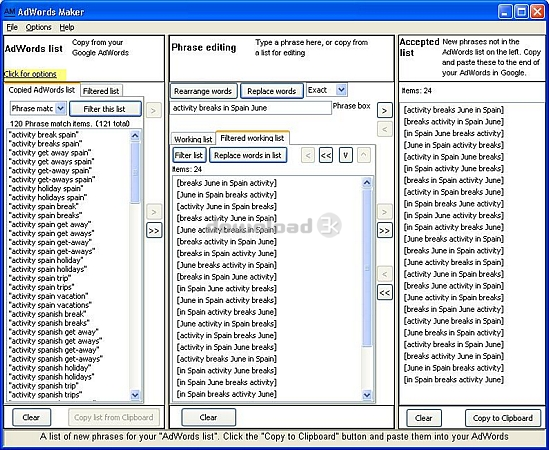Switch to the Copied AdWords list tab
Screen dimensions: 549x450
click(x=42, y=90)
